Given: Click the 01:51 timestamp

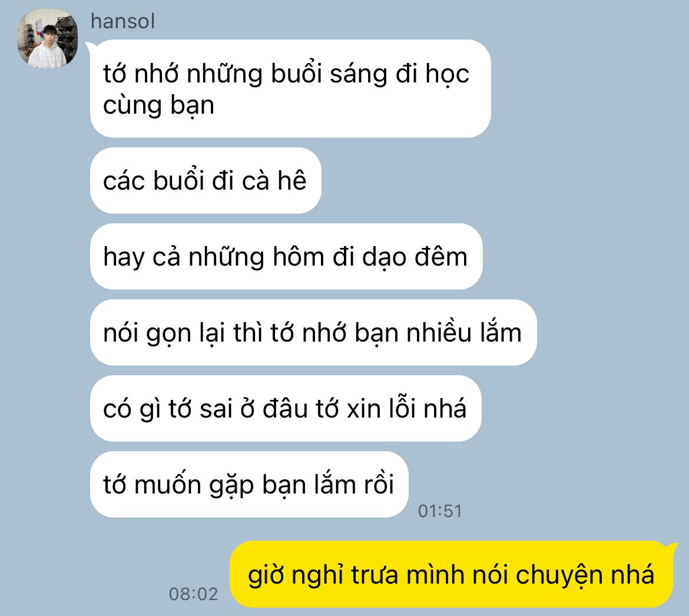Looking at the screenshot, I should click(x=440, y=511).
